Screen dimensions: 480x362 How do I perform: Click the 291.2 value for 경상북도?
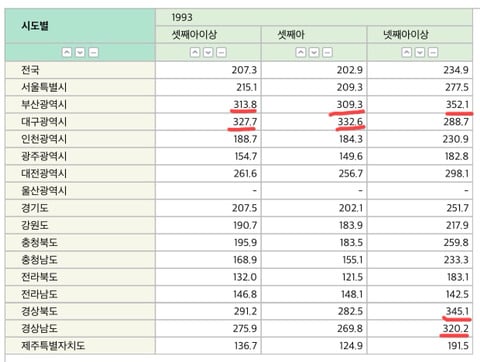click(x=245, y=311)
